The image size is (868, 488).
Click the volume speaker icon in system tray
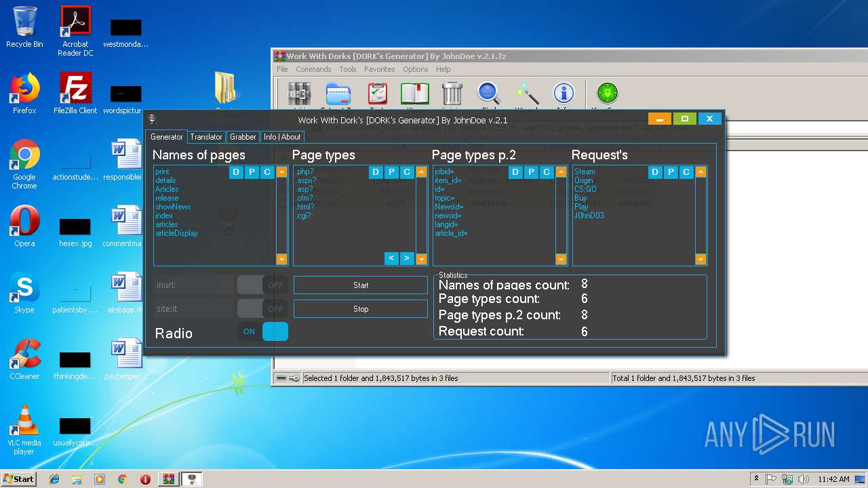click(804, 479)
